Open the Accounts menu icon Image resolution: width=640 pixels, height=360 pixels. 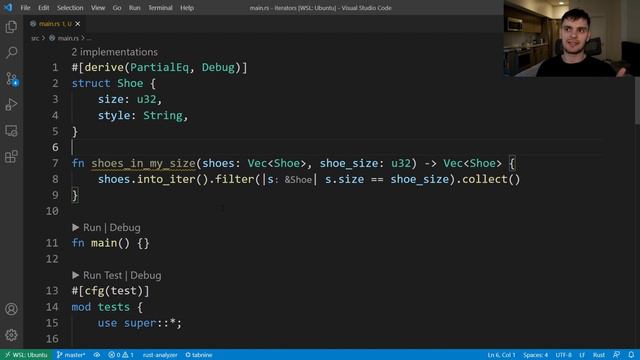(11, 309)
